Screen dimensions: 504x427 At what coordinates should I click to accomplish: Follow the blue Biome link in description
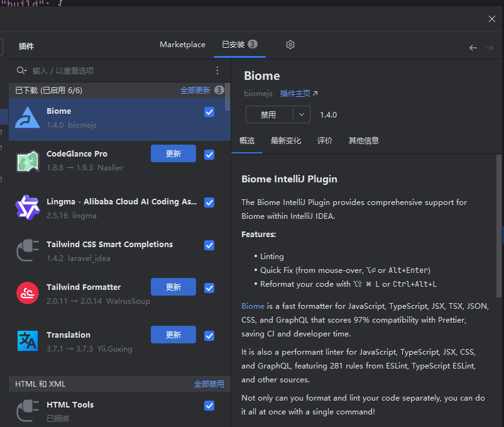(253, 306)
